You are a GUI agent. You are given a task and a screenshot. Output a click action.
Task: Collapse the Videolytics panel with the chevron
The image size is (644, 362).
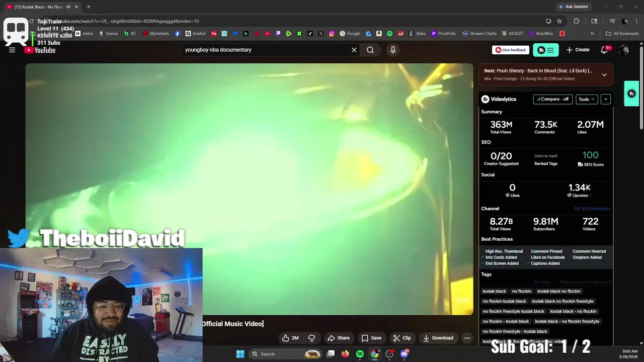(606, 99)
